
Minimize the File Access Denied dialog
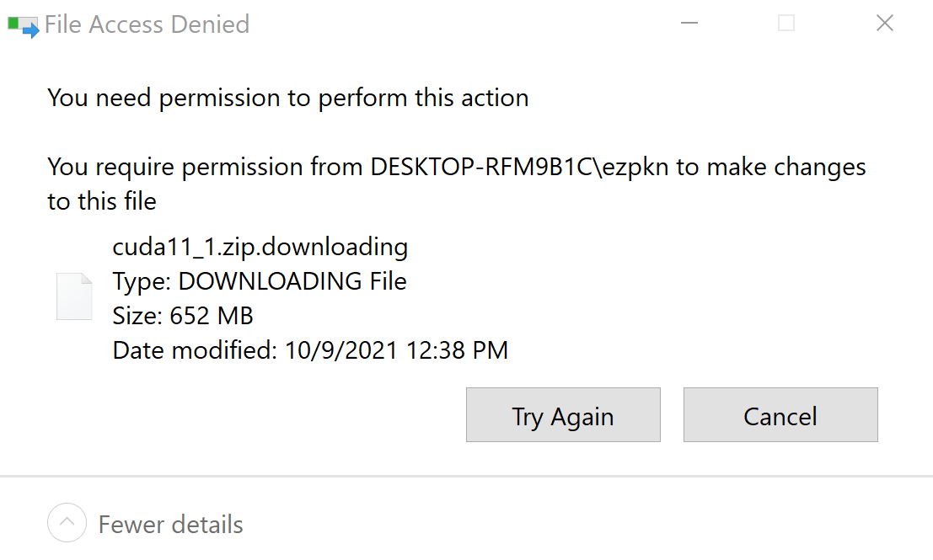pyautogui.click(x=689, y=24)
